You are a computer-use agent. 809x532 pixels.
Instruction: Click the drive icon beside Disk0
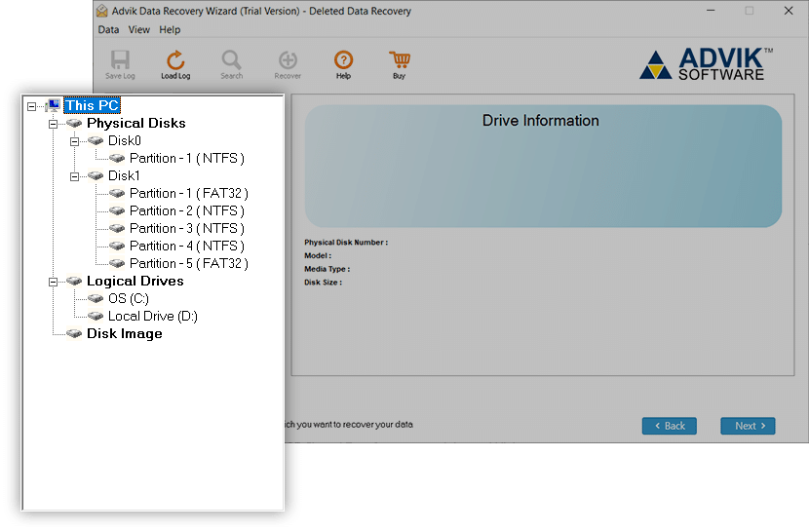pyautogui.click(x=96, y=141)
